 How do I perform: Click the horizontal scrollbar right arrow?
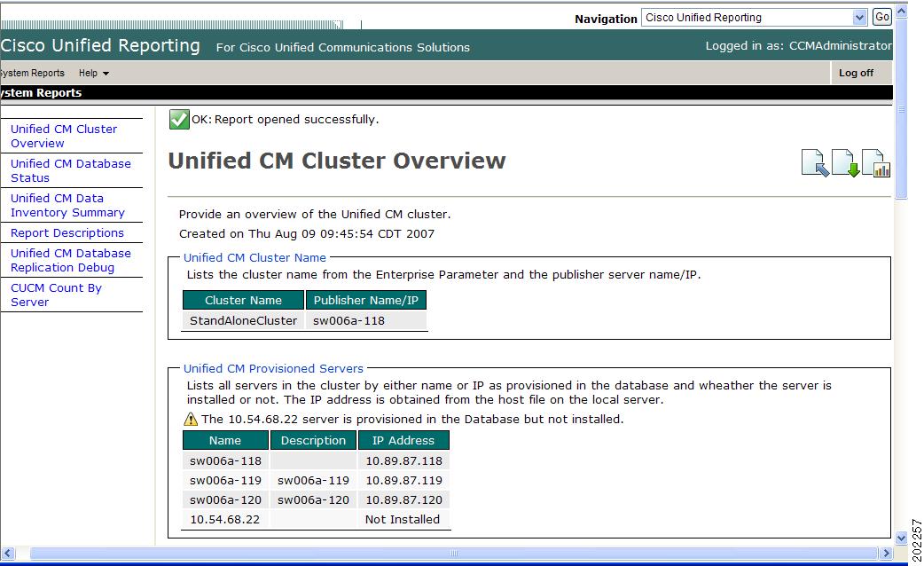[886, 553]
